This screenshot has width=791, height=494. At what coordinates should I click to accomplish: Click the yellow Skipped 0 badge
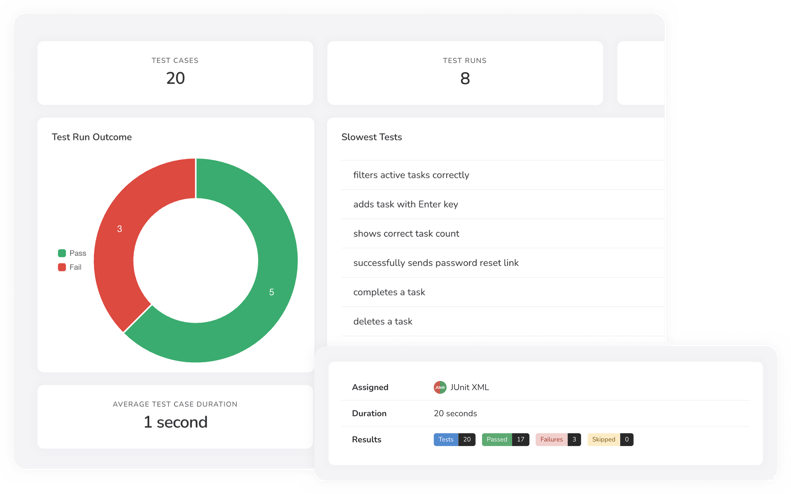tap(610, 439)
